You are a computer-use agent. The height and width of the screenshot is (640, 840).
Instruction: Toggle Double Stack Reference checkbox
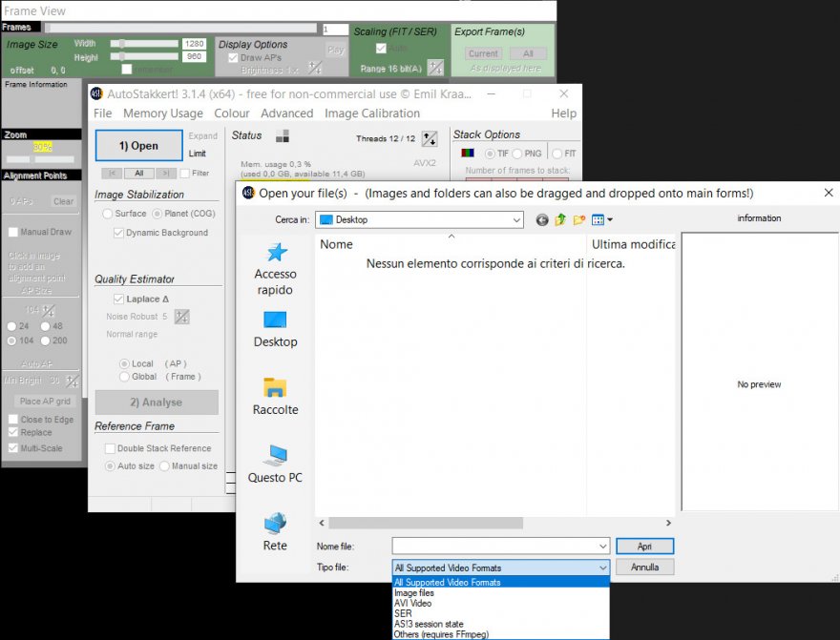110,448
